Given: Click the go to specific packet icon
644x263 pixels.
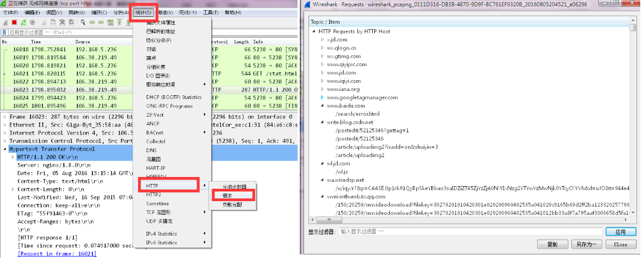Looking at the screenshot, I should [x=111, y=22].
